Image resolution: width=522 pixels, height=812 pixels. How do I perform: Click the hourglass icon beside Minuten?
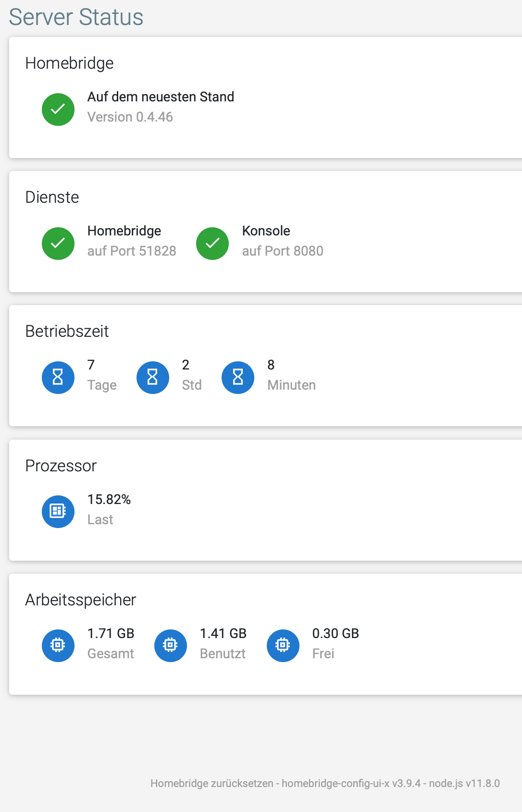pos(238,378)
